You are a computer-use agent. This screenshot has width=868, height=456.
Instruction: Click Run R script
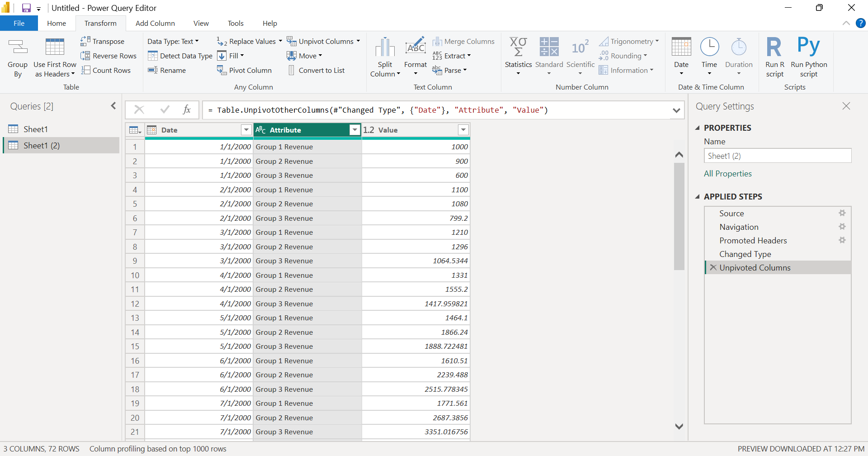tap(775, 57)
